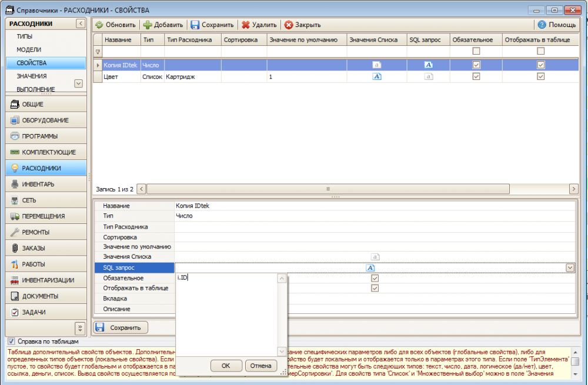Click the ОБОРУДОВАНИЕ sidebar icon
Screen dimensions: 588x385
(15, 120)
